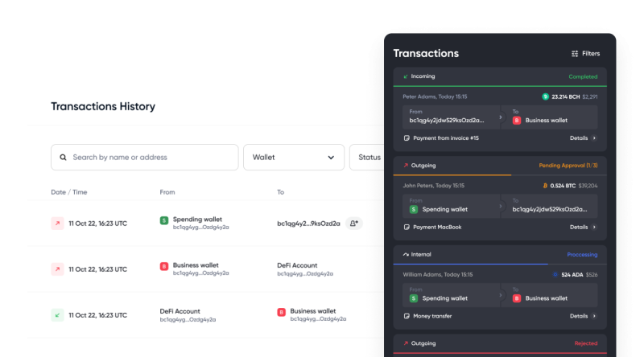Click the outgoing arrow icon in first history row
The height and width of the screenshot is (357, 644).
pos(57,224)
